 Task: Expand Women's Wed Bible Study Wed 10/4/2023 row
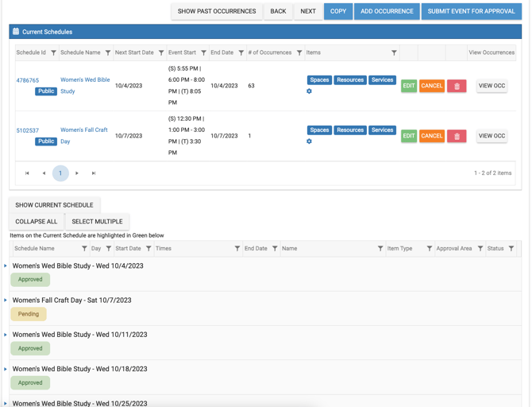click(6, 266)
